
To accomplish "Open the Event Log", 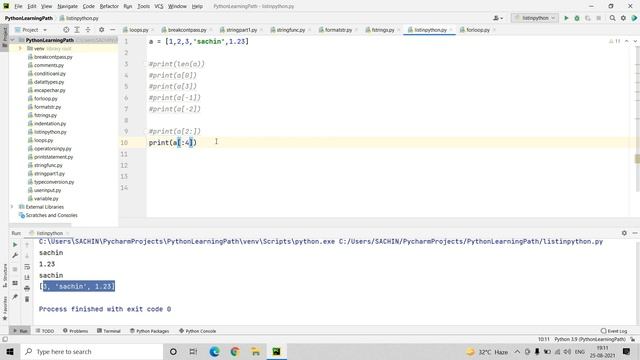I will [614, 331].
